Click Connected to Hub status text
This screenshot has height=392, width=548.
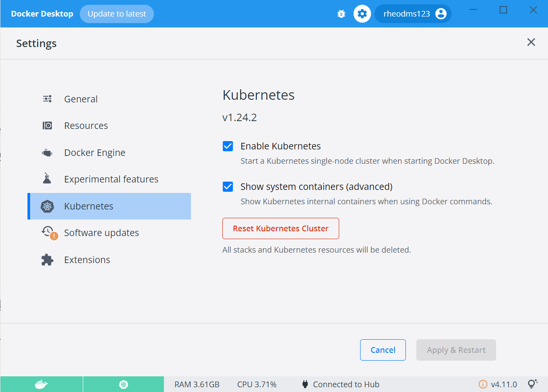346,384
